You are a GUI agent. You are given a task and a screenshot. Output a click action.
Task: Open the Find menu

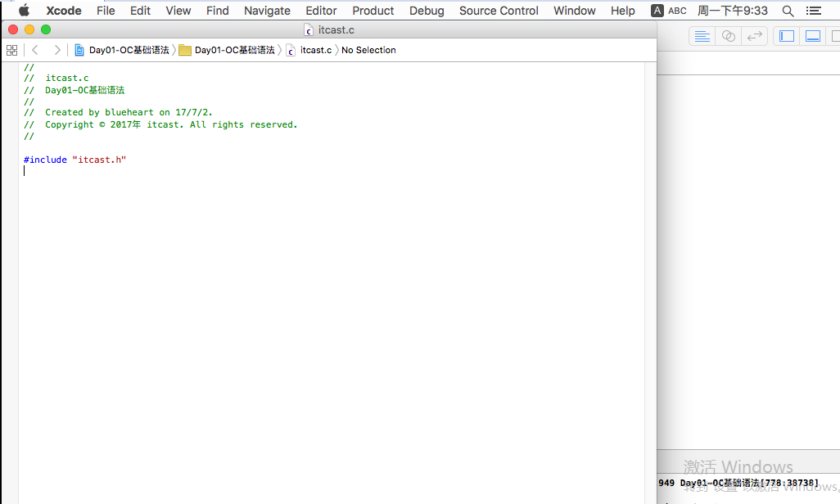pyautogui.click(x=218, y=11)
